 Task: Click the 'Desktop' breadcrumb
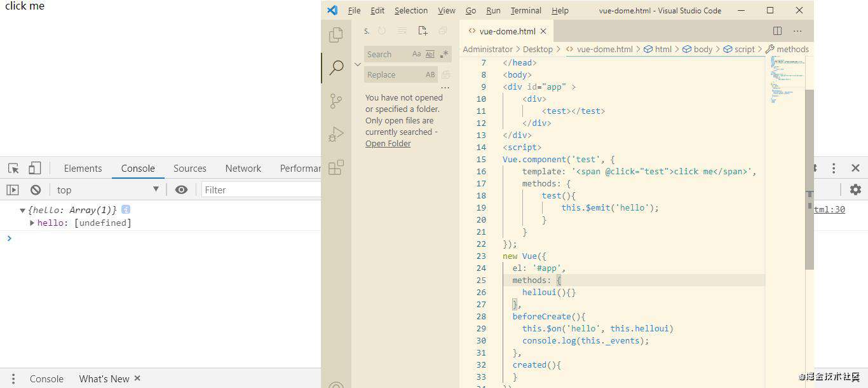click(538, 49)
